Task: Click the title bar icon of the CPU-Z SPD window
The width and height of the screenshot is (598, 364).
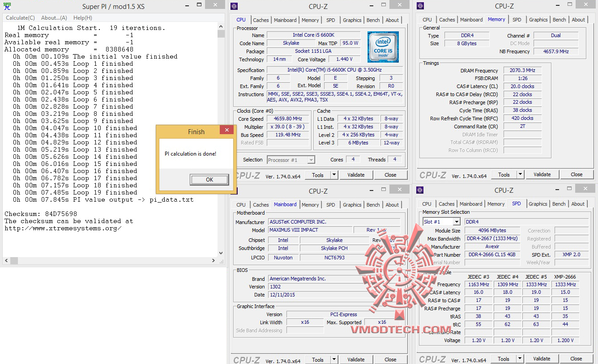Action: (x=420, y=190)
